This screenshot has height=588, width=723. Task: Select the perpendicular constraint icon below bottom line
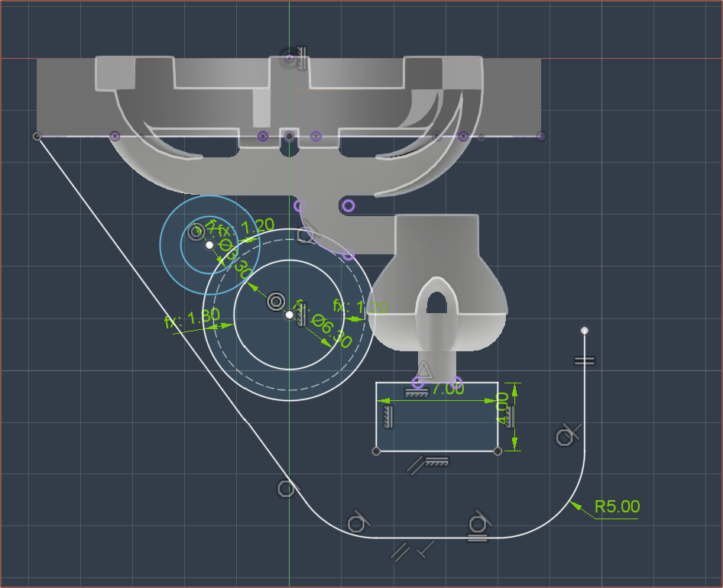(x=424, y=549)
